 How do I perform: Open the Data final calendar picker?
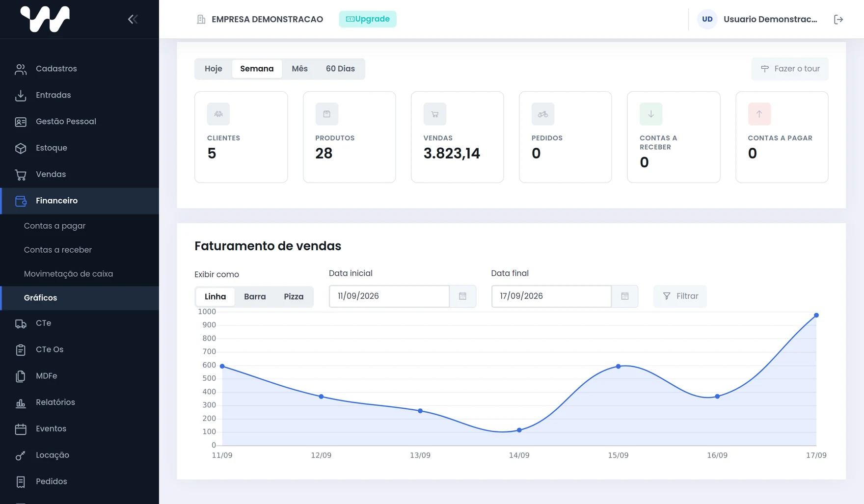click(625, 296)
